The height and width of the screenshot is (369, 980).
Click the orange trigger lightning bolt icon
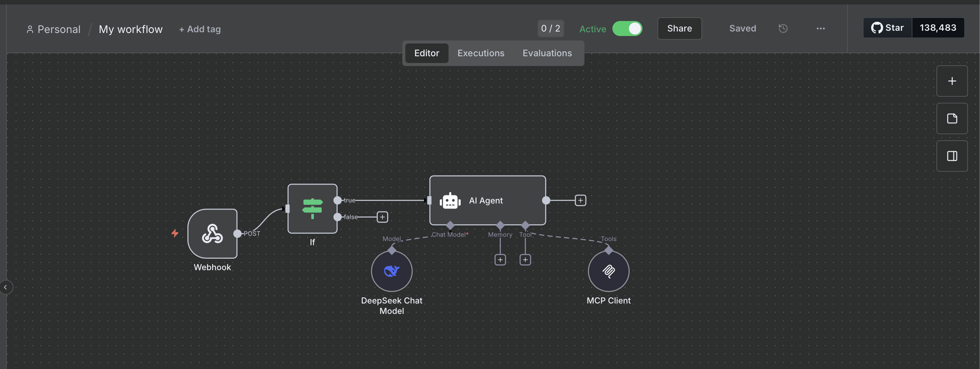click(175, 233)
